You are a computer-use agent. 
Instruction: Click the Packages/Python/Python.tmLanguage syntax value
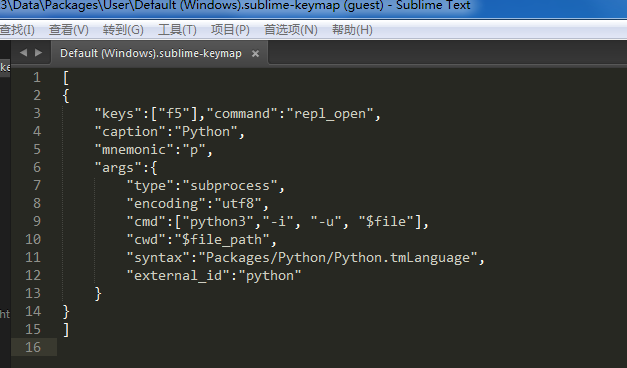[x=338, y=258]
